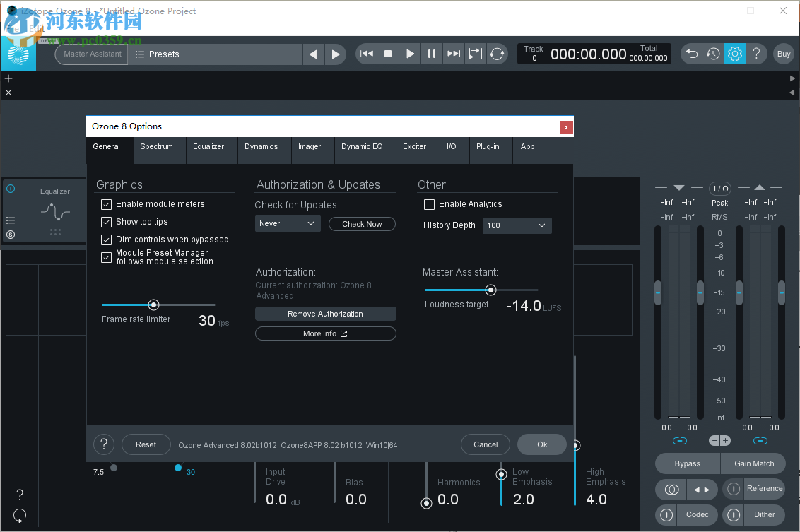
Task: Open the Dynamic EQ options tab
Action: tap(362, 147)
